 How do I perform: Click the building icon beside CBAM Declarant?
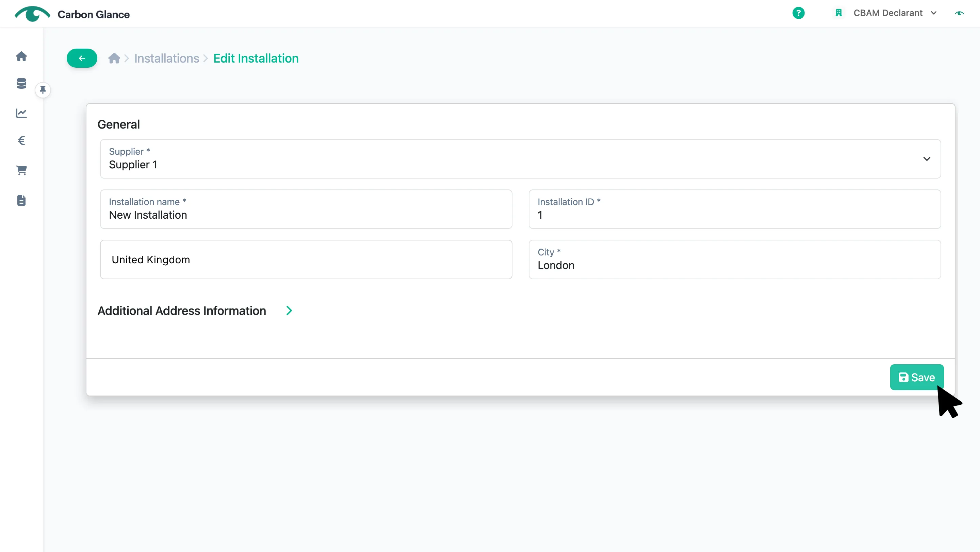pyautogui.click(x=838, y=13)
